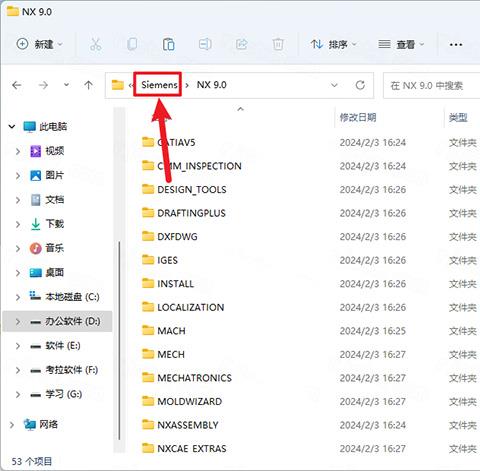The height and width of the screenshot is (471, 480).
Task: Click MECH folder's 2024/2/3 16:27 date
Action: pos(373,354)
